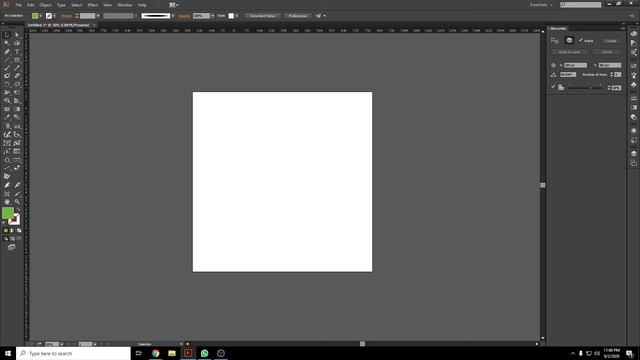Open the zoom level dropdown in status bar
This screenshot has width=640, height=360.
[62, 344]
